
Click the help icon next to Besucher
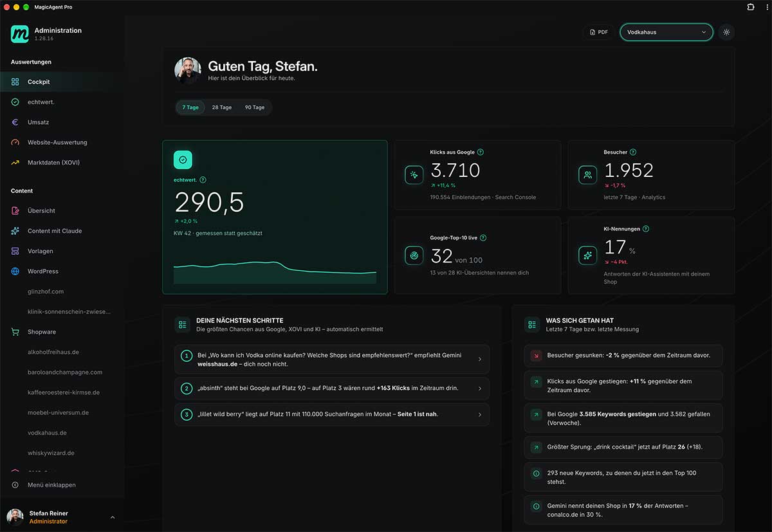click(633, 152)
